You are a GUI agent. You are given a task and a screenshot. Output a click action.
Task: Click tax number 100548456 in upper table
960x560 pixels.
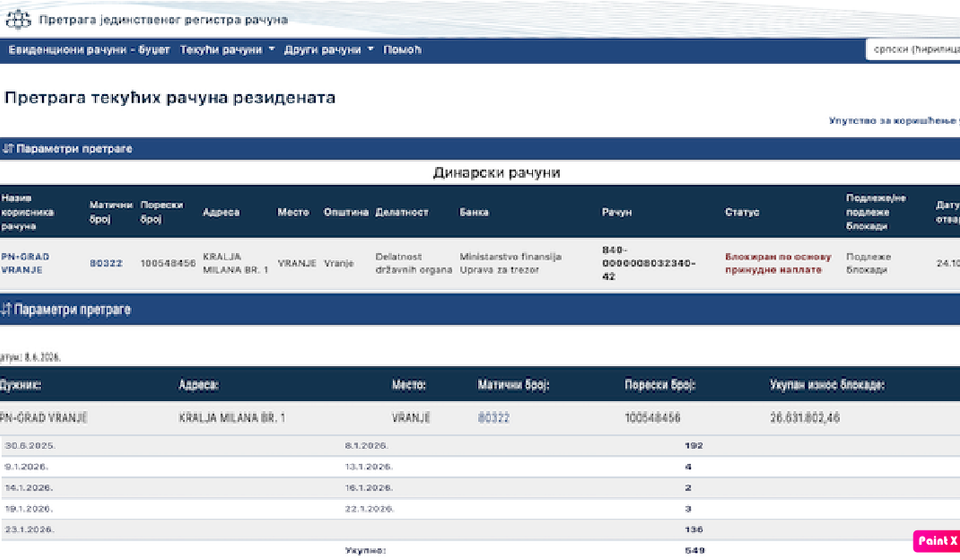(168, 263)
